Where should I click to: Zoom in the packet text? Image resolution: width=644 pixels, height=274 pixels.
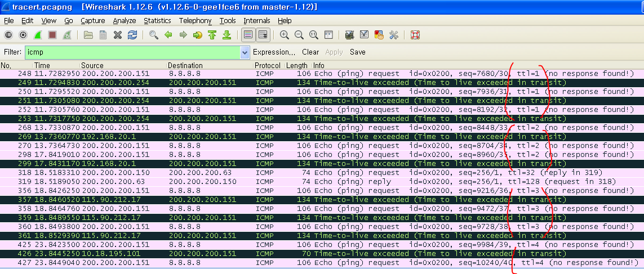coord(284,35)
